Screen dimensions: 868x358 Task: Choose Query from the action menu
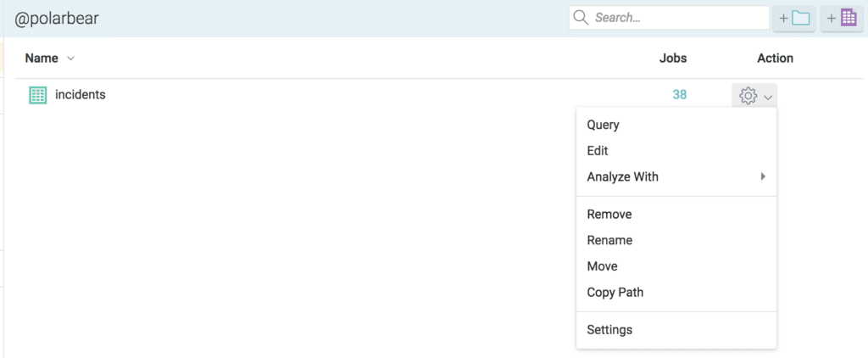[676, 125]
